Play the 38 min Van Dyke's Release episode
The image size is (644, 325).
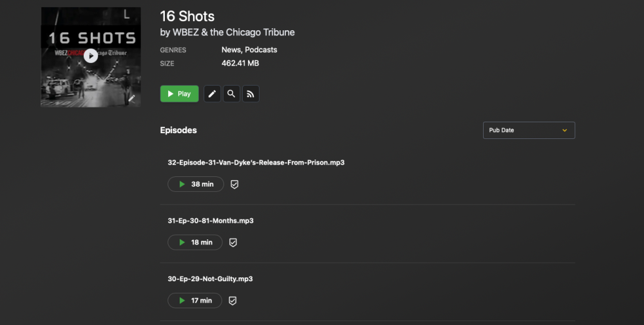click(196, 184)
